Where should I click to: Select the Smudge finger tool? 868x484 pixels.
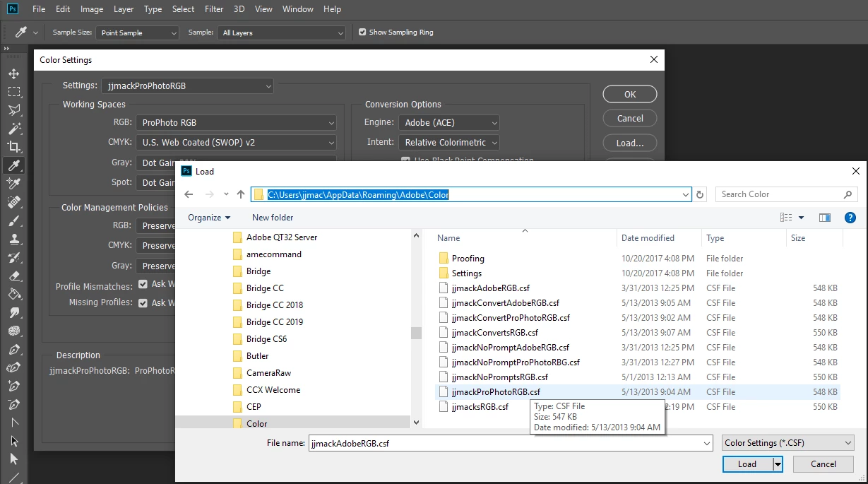tap(13, 313)
